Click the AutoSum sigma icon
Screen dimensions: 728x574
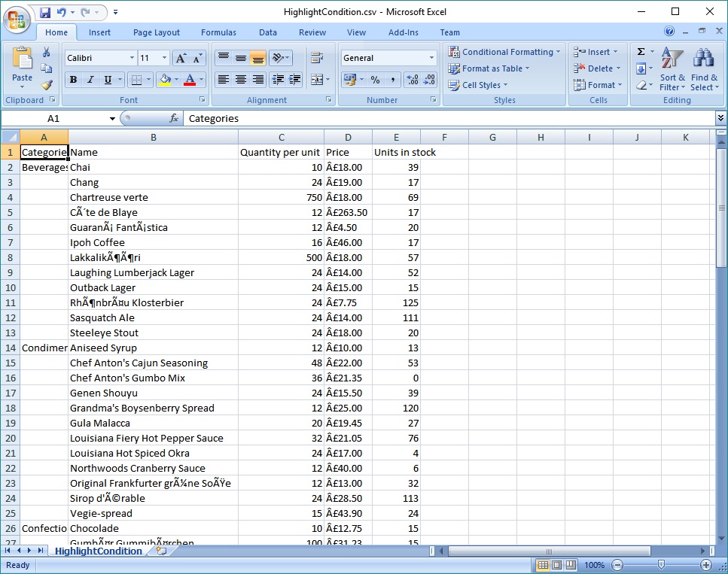(x=641, y=51)
